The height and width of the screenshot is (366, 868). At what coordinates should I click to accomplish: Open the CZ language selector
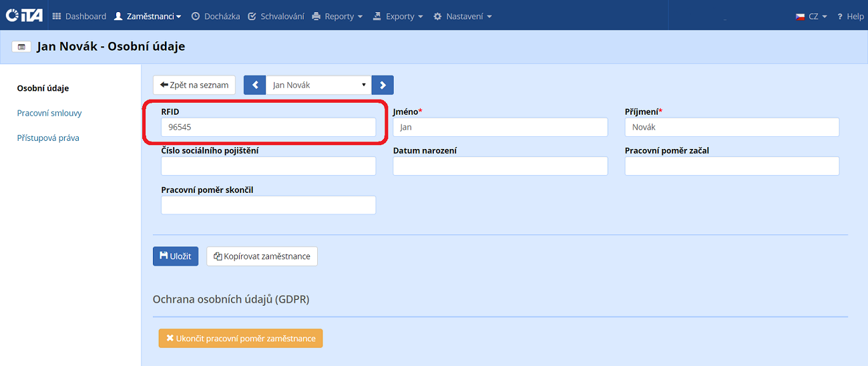811,16
